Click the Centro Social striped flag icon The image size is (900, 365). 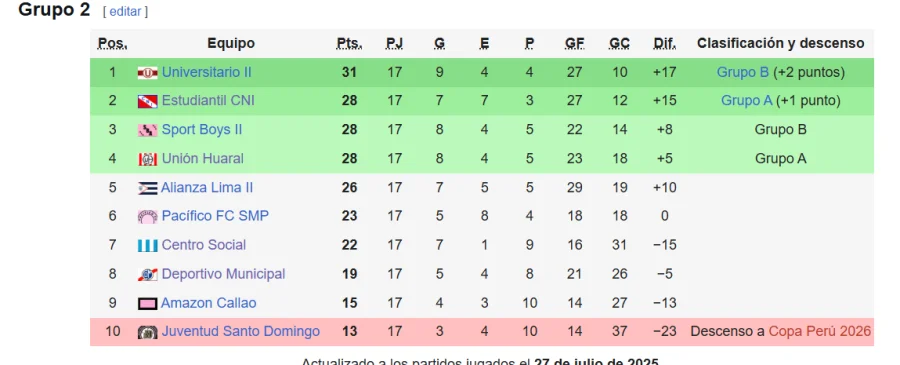(x=148, y=246)
